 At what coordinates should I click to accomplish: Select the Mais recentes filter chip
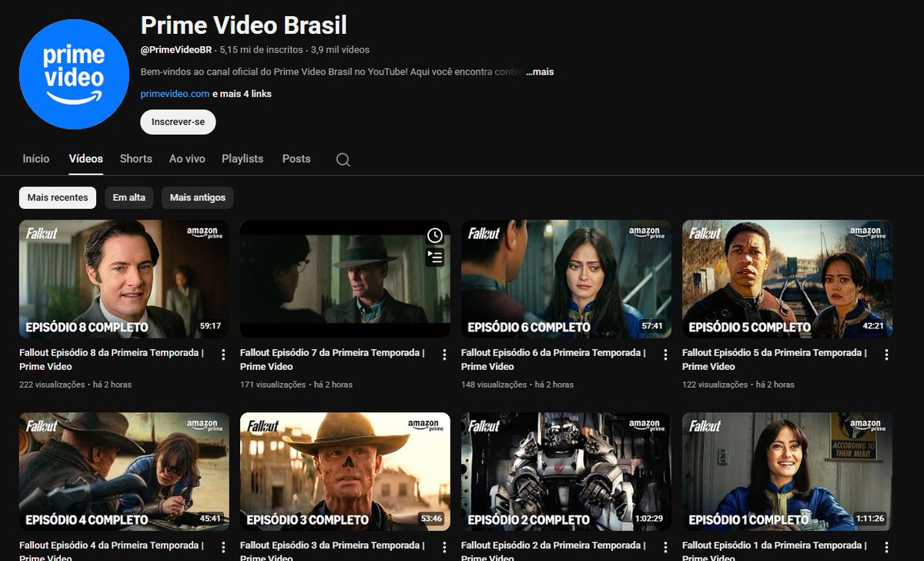pyautogui.click(x=57, y=197)
